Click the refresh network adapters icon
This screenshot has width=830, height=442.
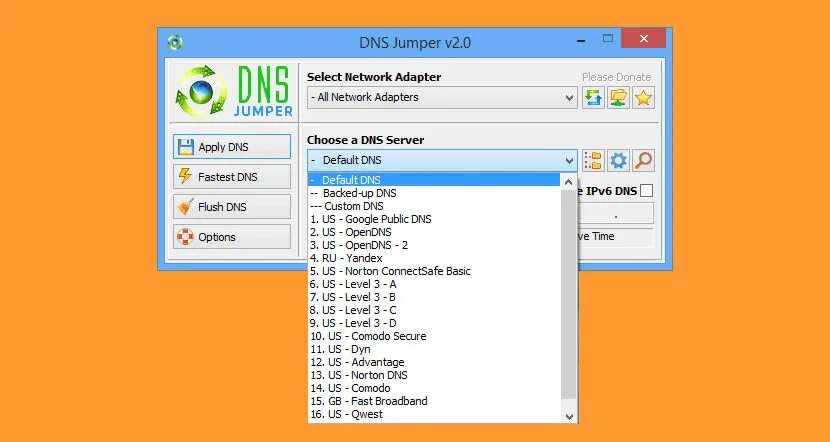[x=593, y=98]
